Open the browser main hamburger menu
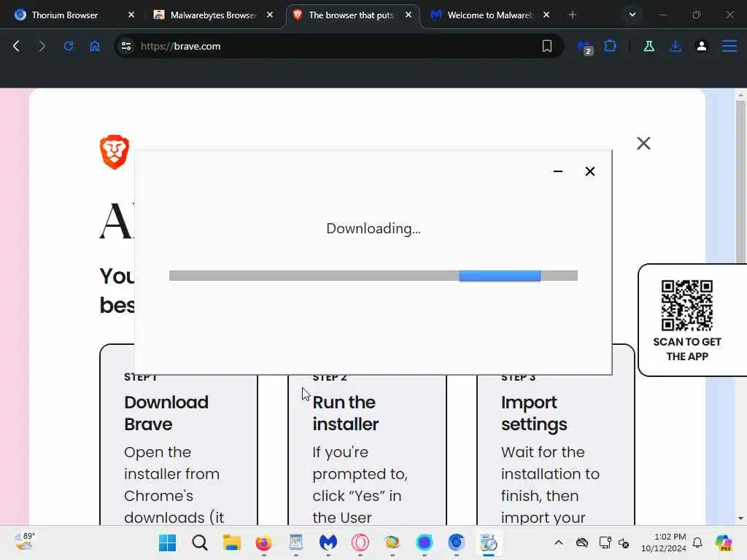 [729, 46]
